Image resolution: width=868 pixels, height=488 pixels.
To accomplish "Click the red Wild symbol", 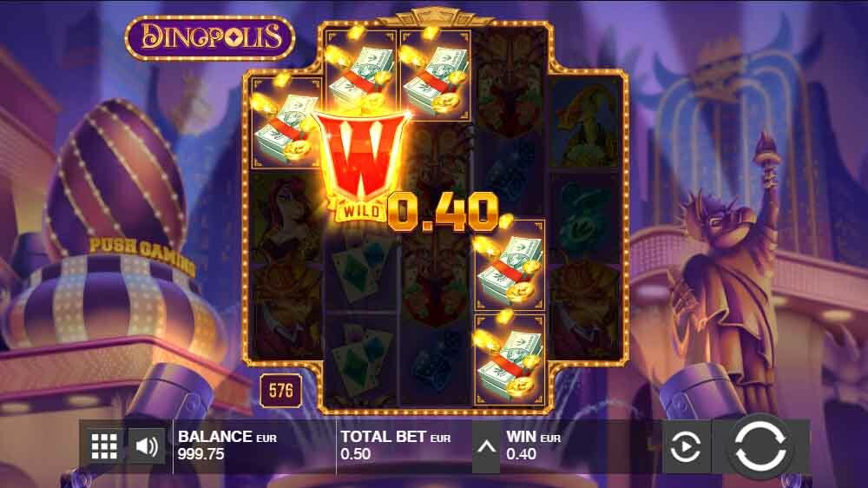I will (x=363, y=164).
